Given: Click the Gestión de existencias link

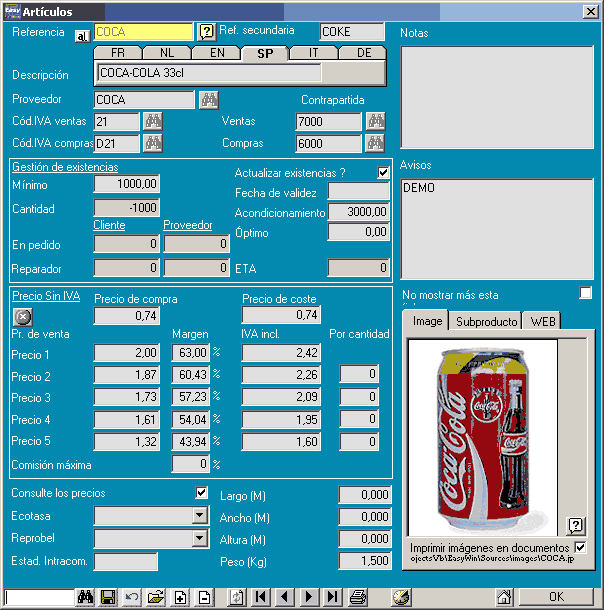Looking at the screenshot, I should (65, 167).
